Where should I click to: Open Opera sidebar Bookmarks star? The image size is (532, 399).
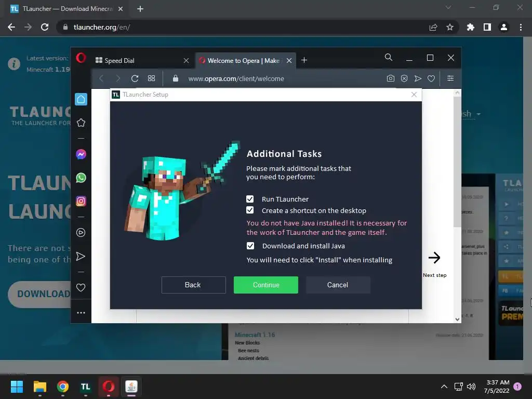tap(81, 123)
